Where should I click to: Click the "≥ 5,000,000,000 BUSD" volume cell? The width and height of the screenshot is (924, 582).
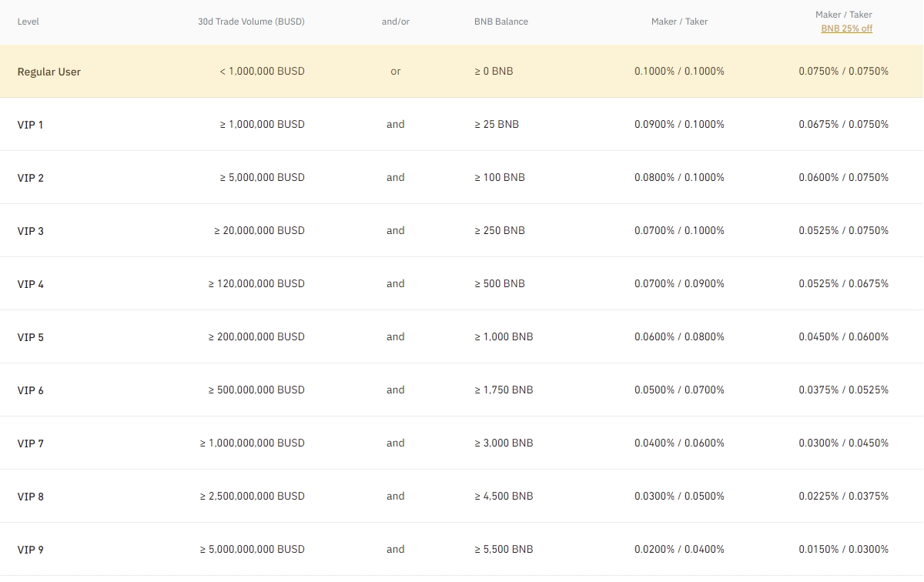tap(253, 549)
